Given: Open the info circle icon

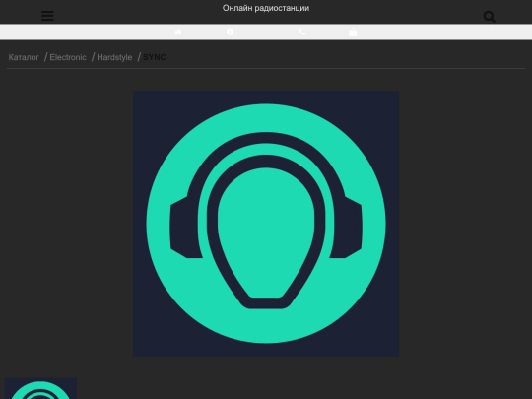Looking at the screenshot, I should pyautogui.click(x=230, y=32).
